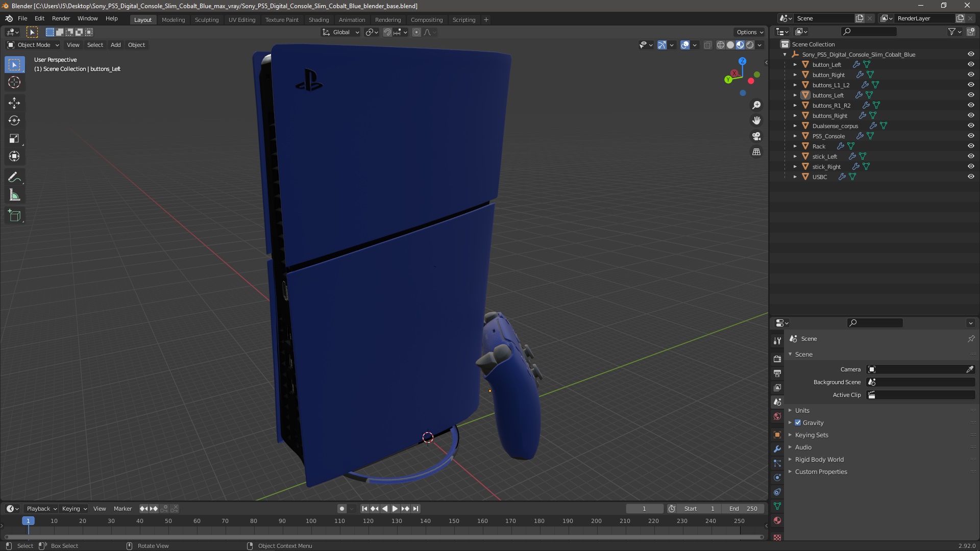The height and width of the screenshot is (551, 980).
Task: Click the outliner search field
Action: coord(869,32)
